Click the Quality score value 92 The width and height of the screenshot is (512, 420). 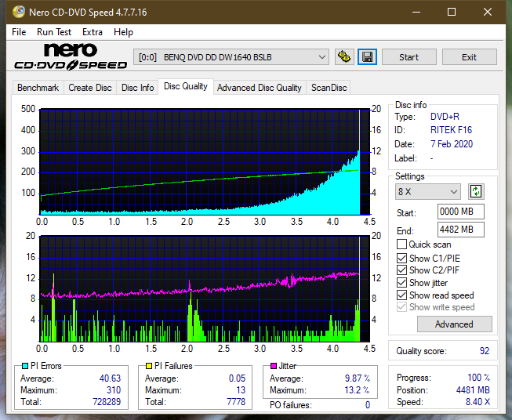point(485,351)
